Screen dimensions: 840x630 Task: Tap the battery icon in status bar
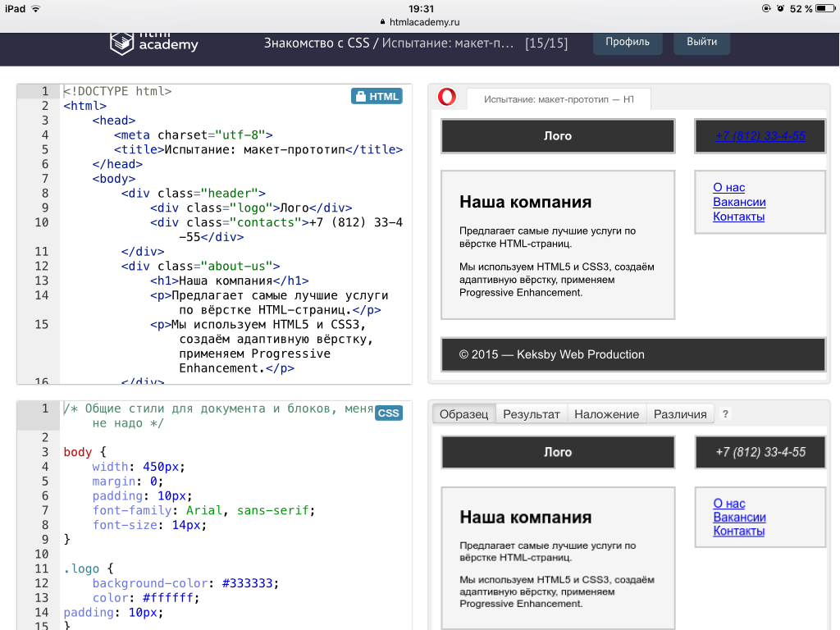825,8
